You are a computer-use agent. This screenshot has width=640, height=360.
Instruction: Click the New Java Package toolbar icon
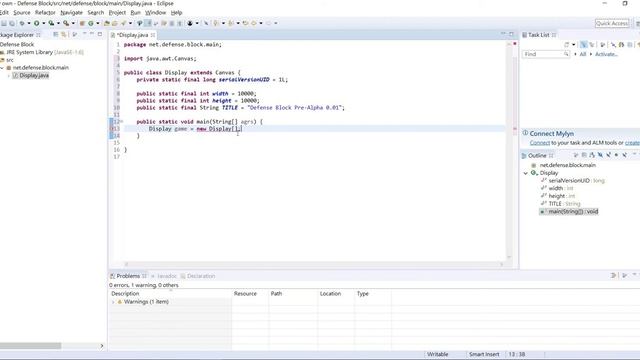pyautogui.click(x=82, y=23)
